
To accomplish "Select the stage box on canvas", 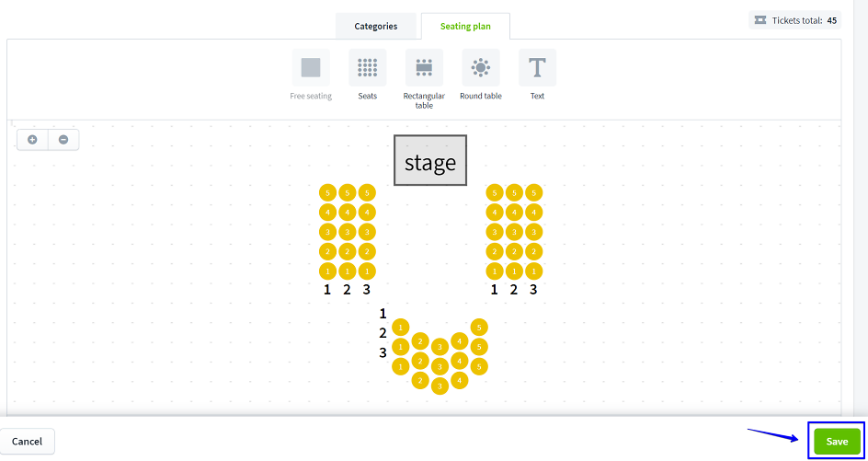I will [430, 160].
